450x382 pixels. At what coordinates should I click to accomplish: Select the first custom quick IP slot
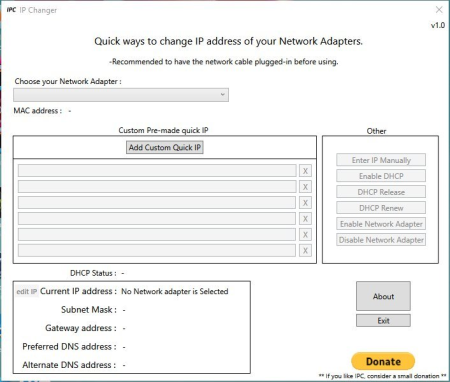click(157, 171)
